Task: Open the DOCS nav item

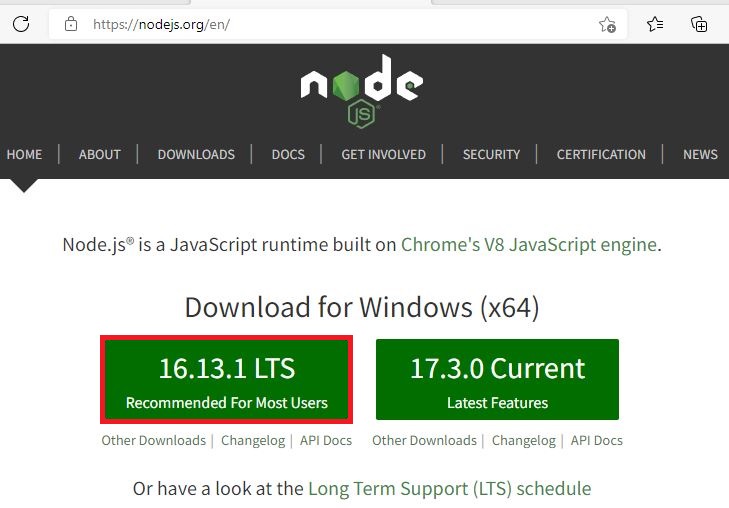Action: (x=288, y=154)
